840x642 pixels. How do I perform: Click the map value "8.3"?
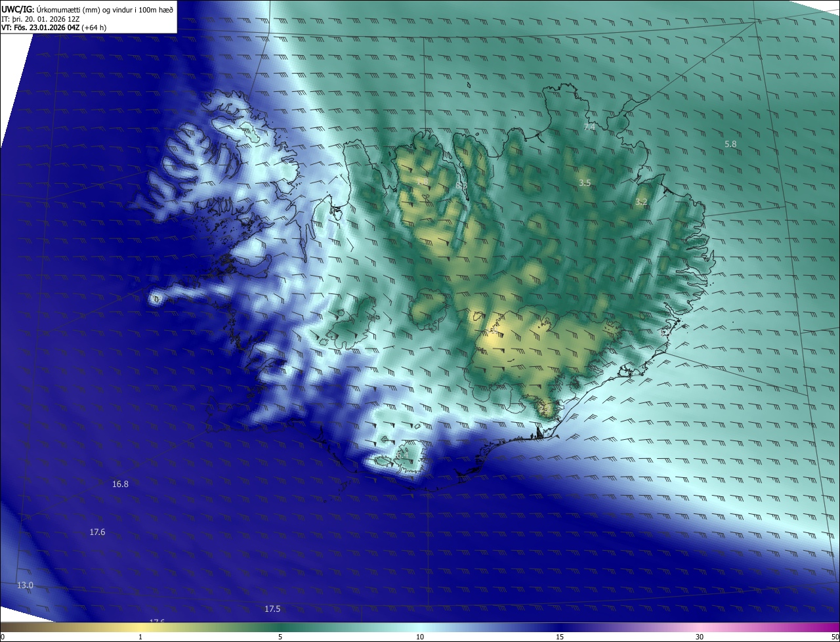[461, 186]
